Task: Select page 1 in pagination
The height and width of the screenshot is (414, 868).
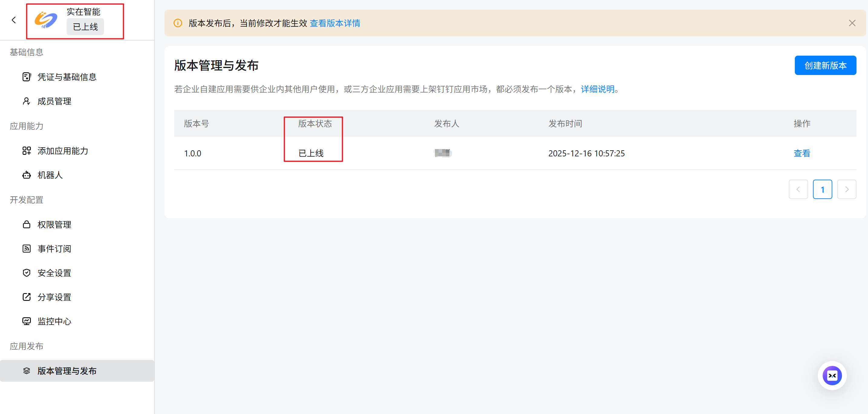Action: click(x=822, y=189)
